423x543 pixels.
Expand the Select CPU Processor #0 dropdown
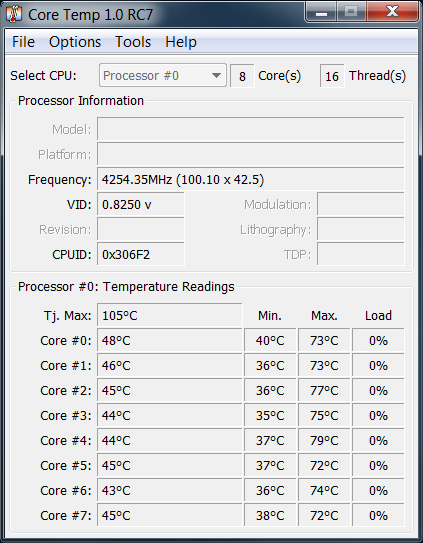click(x=162, y=75)
